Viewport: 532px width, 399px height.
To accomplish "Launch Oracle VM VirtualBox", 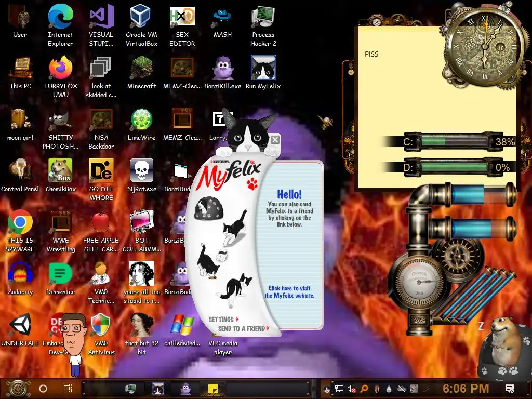I will point(141,17).
